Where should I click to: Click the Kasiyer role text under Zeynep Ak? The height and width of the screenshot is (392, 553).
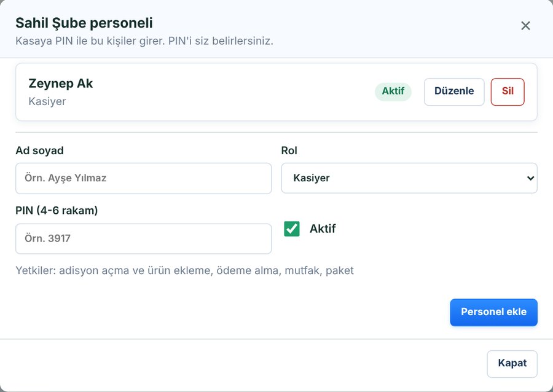coord(47,101)
